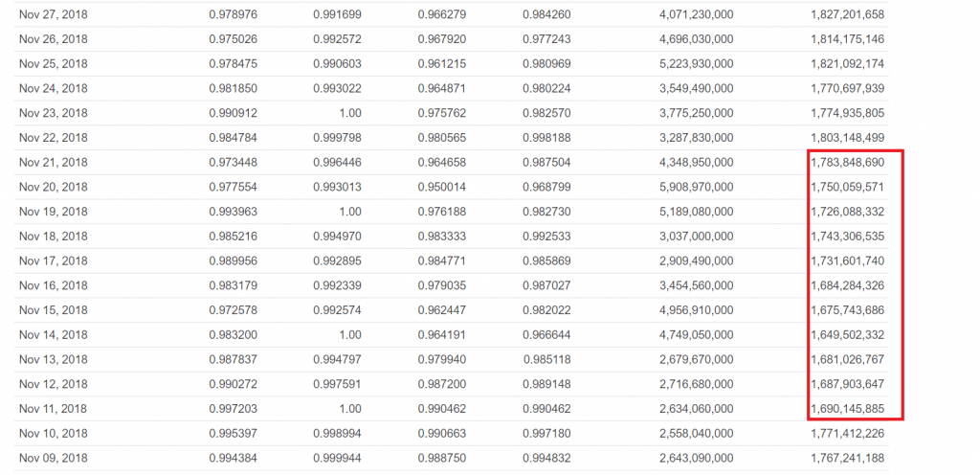Click the close value 0.997180

pyautogui.click(x=546, y=434)
